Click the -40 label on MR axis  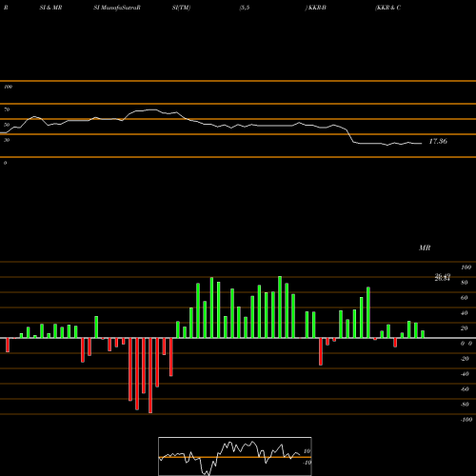click(x=465, y=374)
